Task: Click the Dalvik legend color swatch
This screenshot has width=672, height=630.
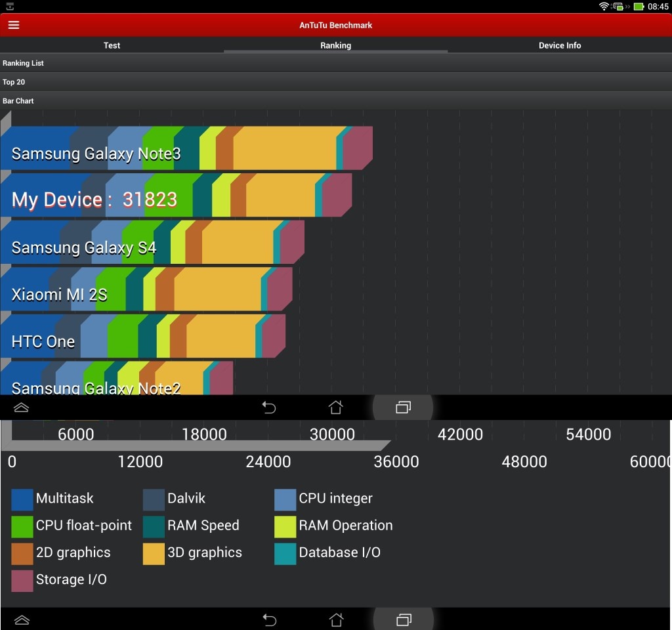Action: click(x=154, y=499)
